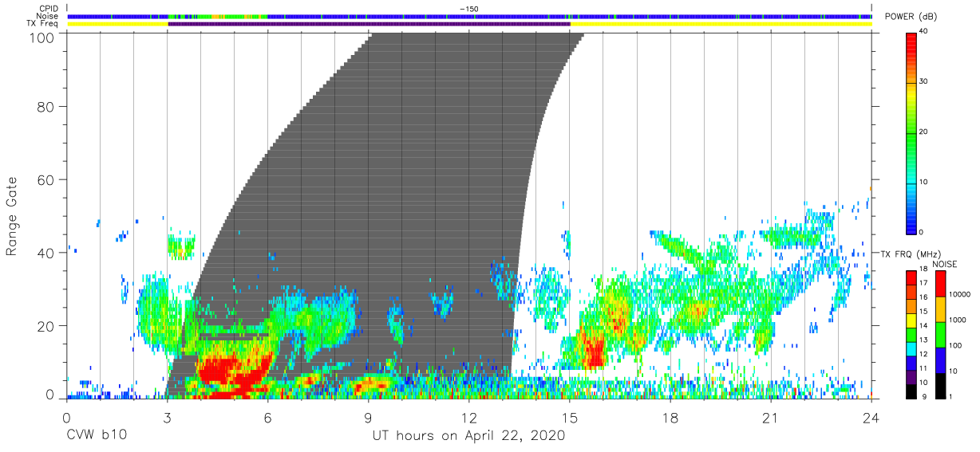Image resolution: width=980 pixels, height=452 pixels.
Task: Click y-axis tick label '40'
Action: tap(45, 253)
